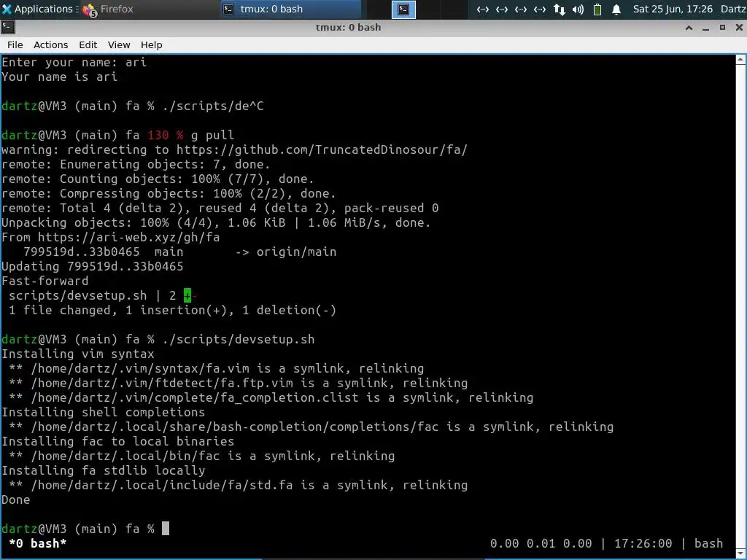Open the network up/down arrows indicator
Viewport: 747px width, 560px height.
coord(560,9)
